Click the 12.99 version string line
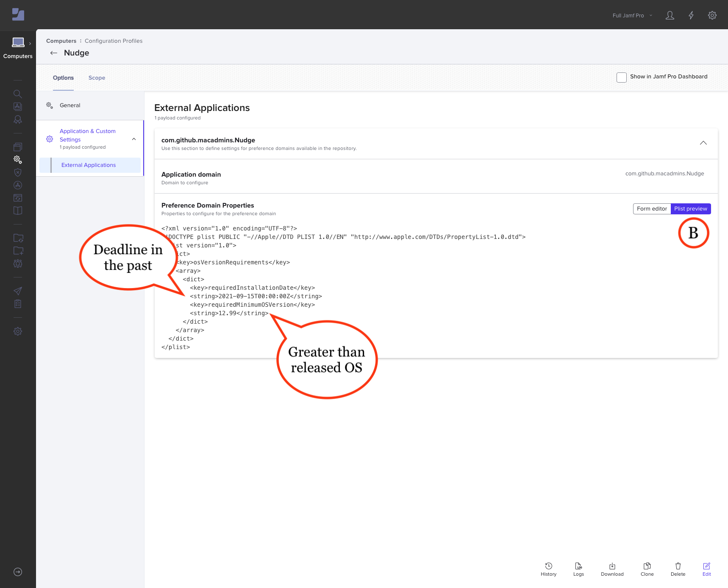Viewport: 728px width, 588px height. 229,313
